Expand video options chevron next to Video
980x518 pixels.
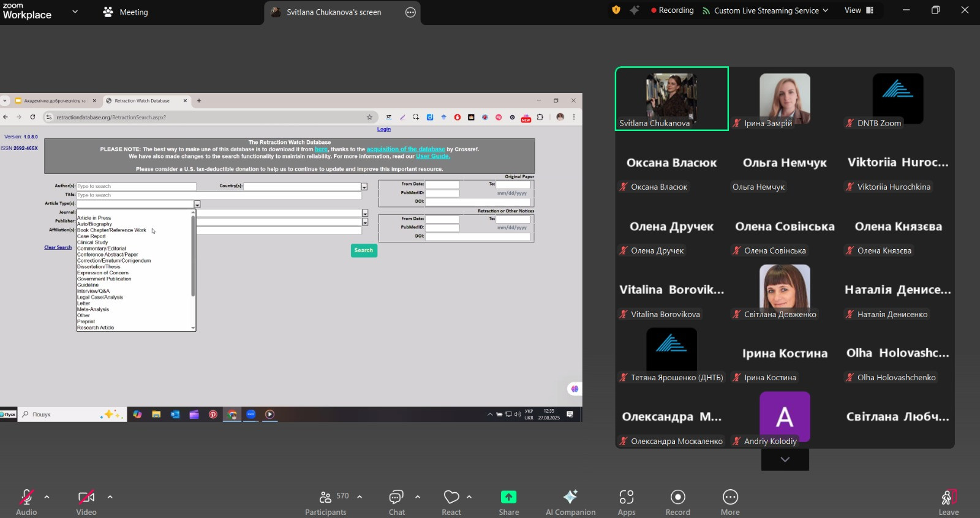[x=110, y=497]
